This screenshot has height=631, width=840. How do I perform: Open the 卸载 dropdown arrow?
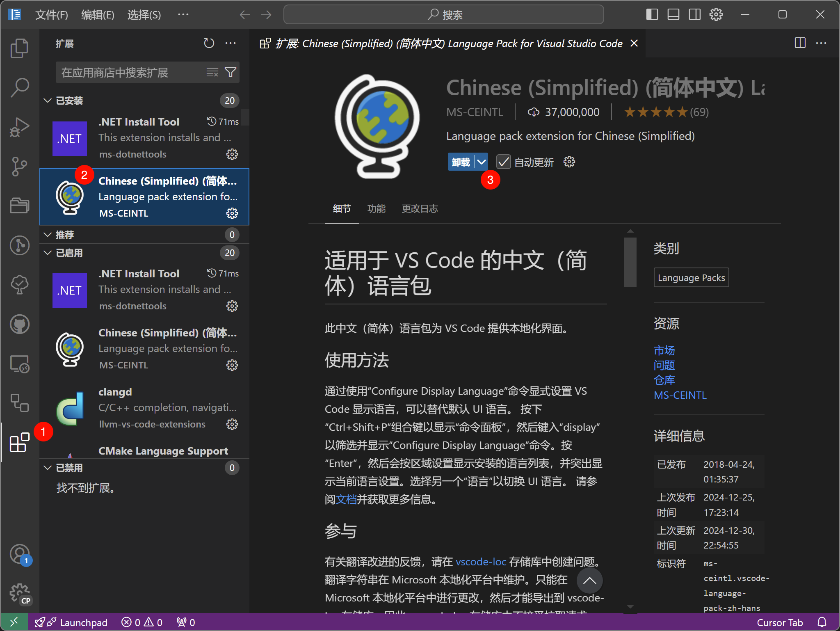tap(482, 162)
